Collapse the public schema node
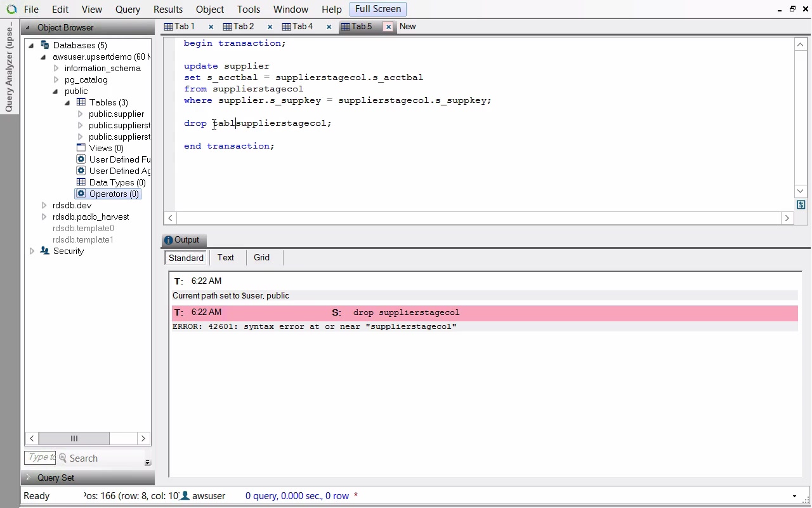The width and height of the screenshot is (812, 508). point(56,91)
